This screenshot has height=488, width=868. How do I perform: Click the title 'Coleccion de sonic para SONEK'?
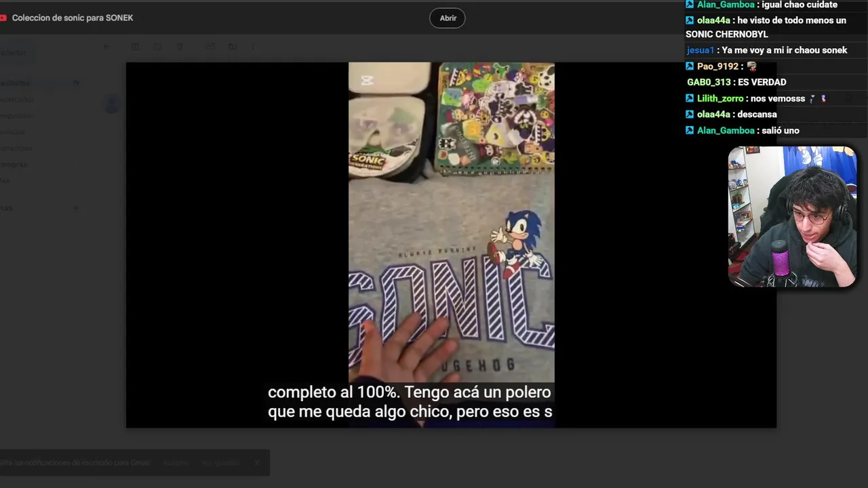[73, 18]
